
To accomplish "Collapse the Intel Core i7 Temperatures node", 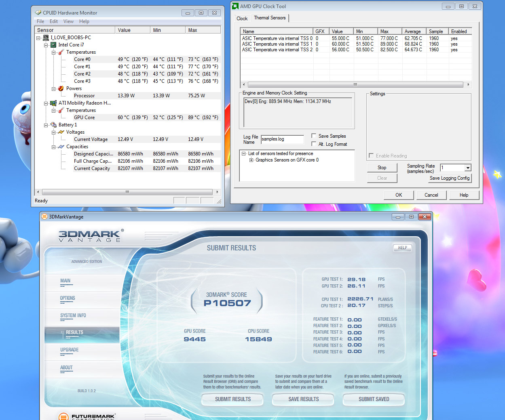I will (x=54, y=52).
